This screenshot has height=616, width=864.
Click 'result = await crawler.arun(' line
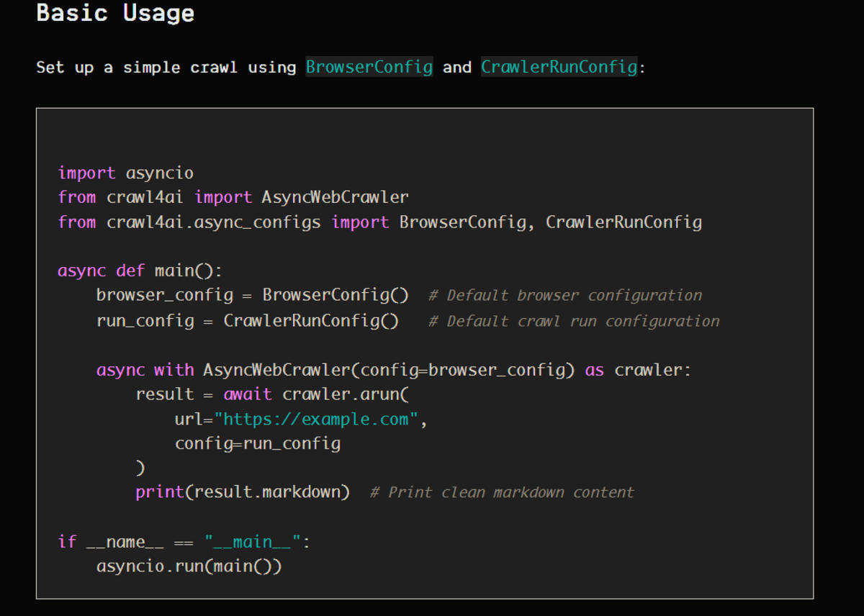[x=272, y=394]
